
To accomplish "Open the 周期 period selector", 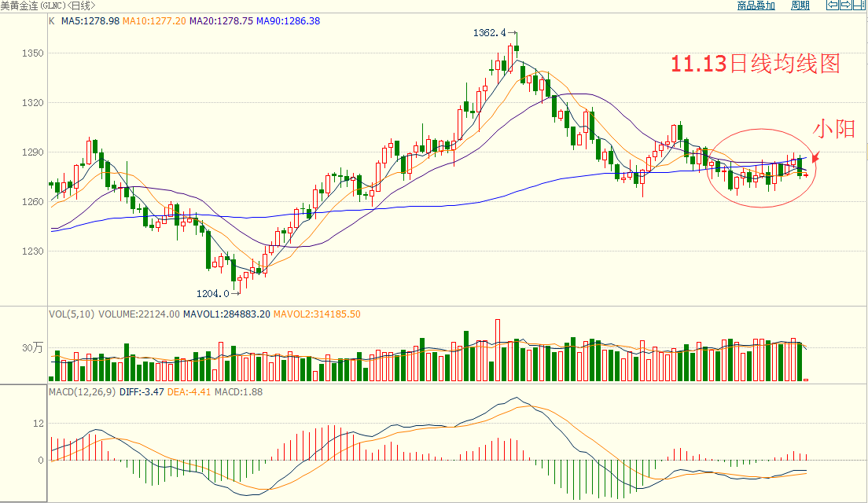I will 800,6.
